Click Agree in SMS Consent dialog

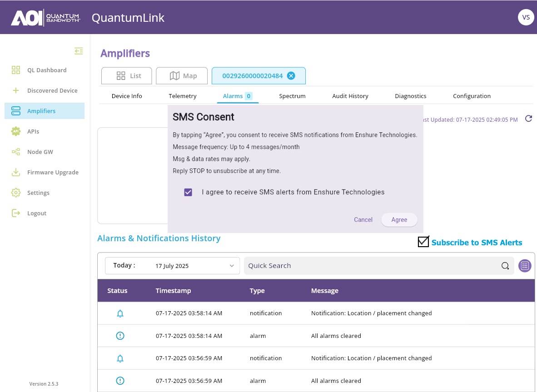coord(399,220)
